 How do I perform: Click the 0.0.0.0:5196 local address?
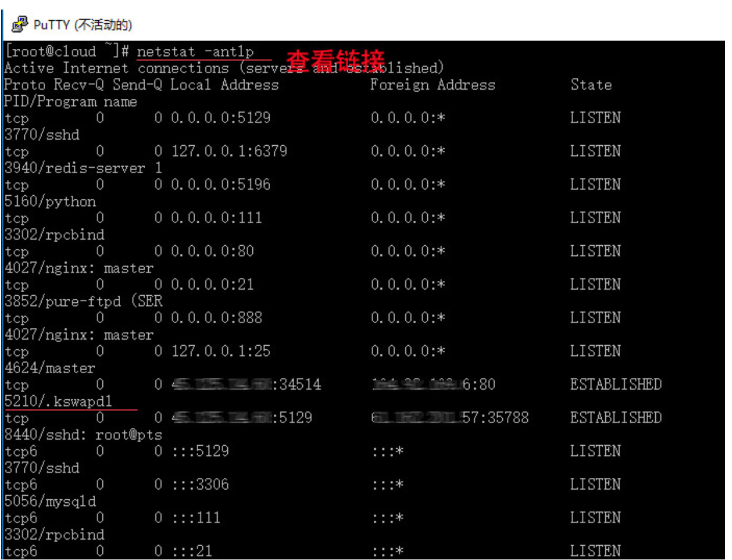[221, 185]
